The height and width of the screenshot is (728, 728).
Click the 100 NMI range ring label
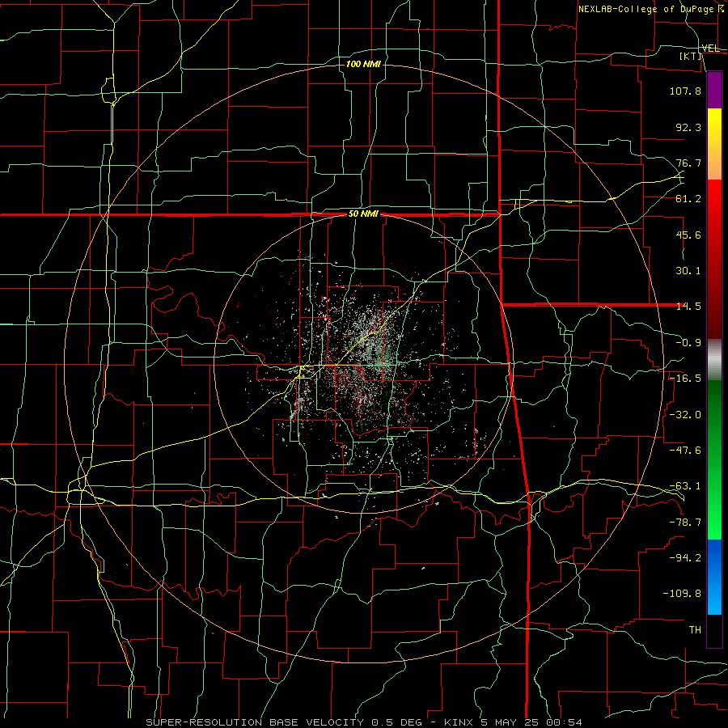click(363, 64)
